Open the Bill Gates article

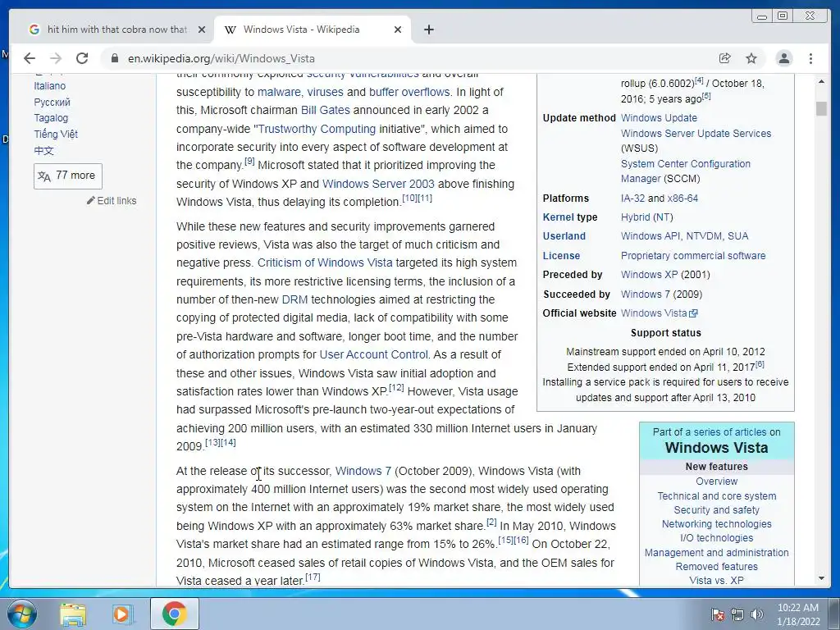tap(325, 111)
